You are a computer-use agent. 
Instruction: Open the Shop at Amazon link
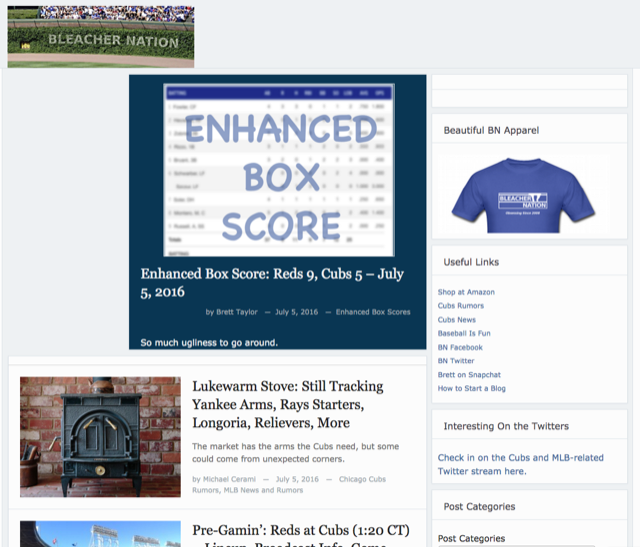466,292
